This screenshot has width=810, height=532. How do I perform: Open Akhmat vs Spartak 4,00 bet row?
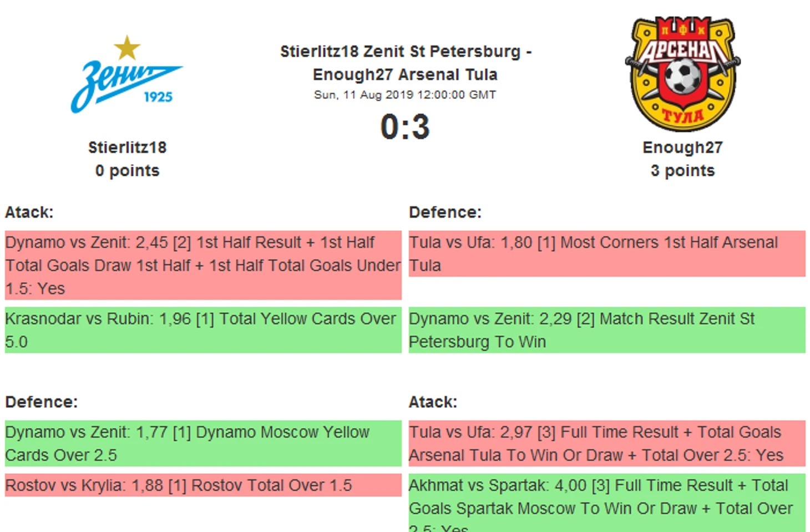click(607, 503)
